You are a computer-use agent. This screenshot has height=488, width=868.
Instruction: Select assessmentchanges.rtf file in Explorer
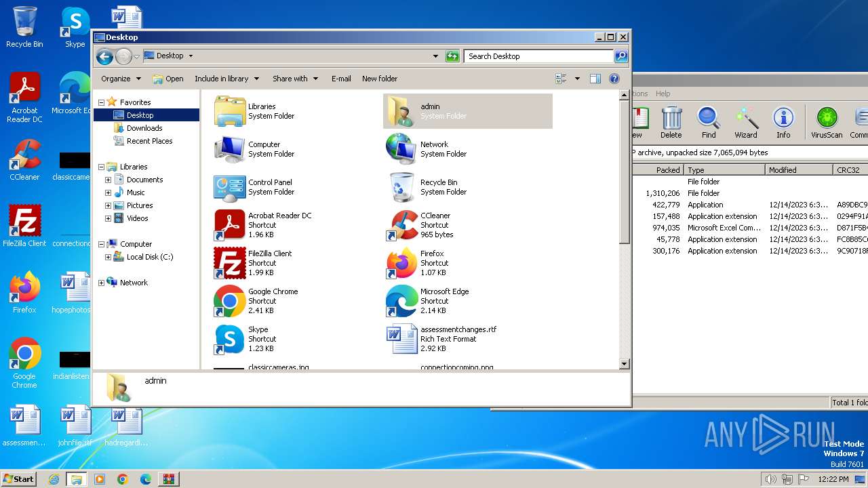(x=402, y=339)
